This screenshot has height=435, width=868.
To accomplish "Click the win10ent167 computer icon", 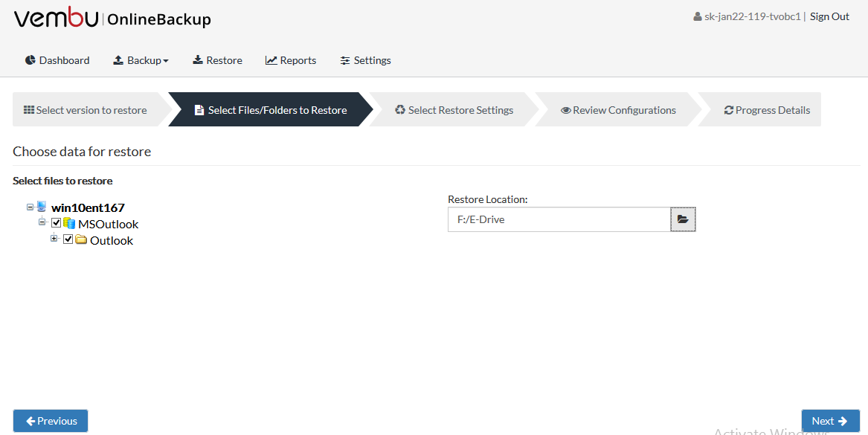I will coord(42,207).
